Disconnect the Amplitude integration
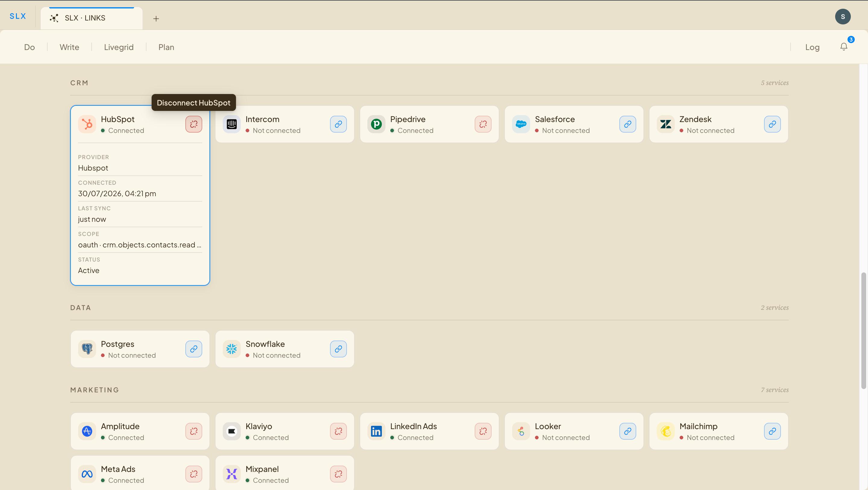Viewport: 868px width, 490px height. point(194,431)
